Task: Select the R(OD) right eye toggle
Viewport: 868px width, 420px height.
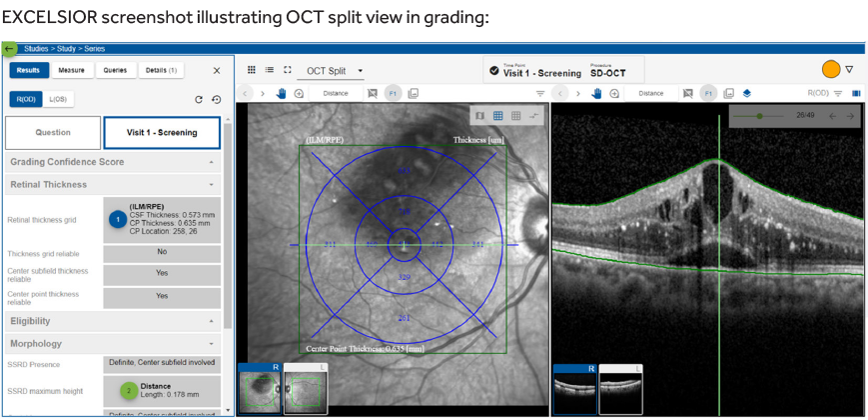Action: pos(25,99)
